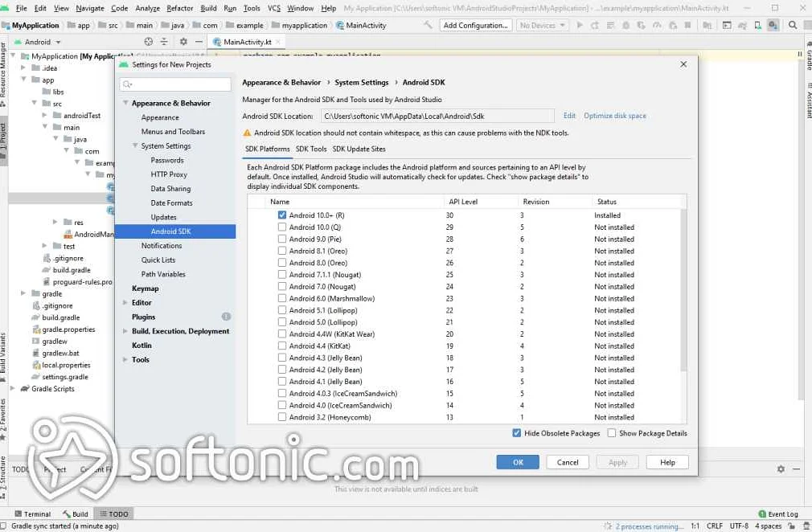Screen dimensions: 812x532
Task: Click the Run app play icon
Action: coord(580,25)
